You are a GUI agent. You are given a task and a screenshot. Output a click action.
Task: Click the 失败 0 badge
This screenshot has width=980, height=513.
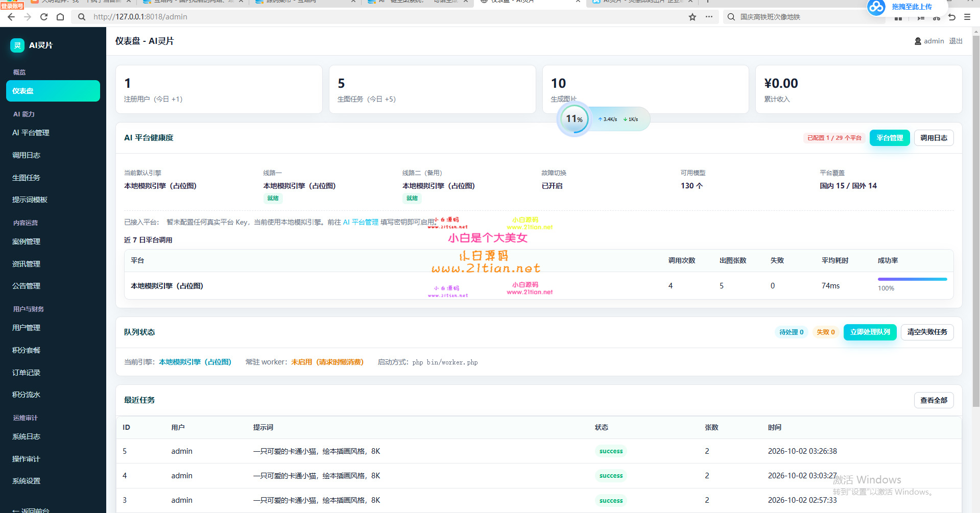point(825,332)
